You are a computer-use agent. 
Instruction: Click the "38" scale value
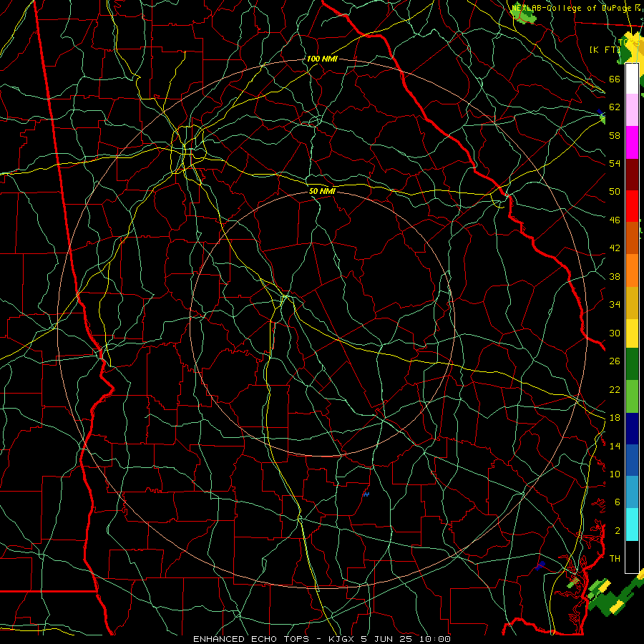615,276
